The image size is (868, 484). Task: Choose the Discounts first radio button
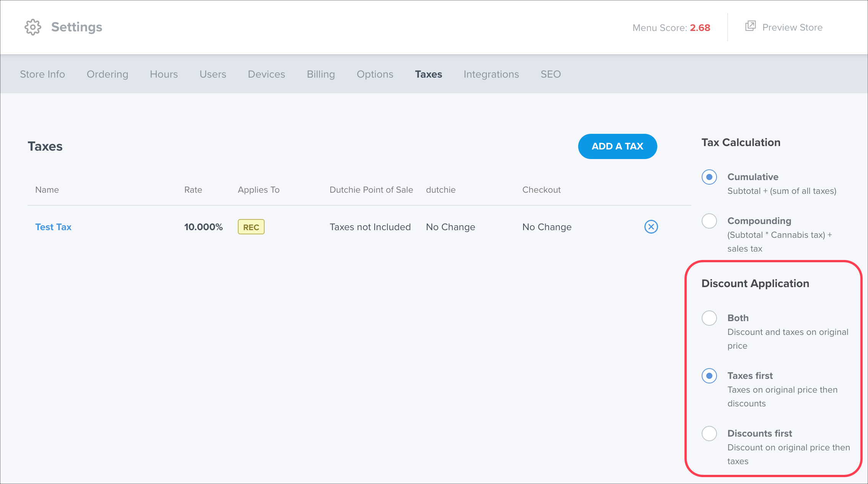[709, 434]
